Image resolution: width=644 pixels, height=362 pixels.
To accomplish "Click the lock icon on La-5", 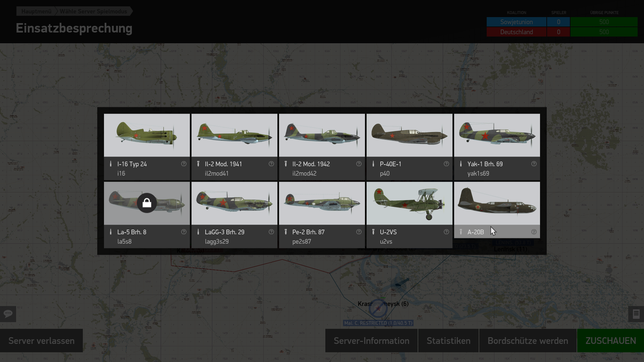I will click(x=147, y=203).
